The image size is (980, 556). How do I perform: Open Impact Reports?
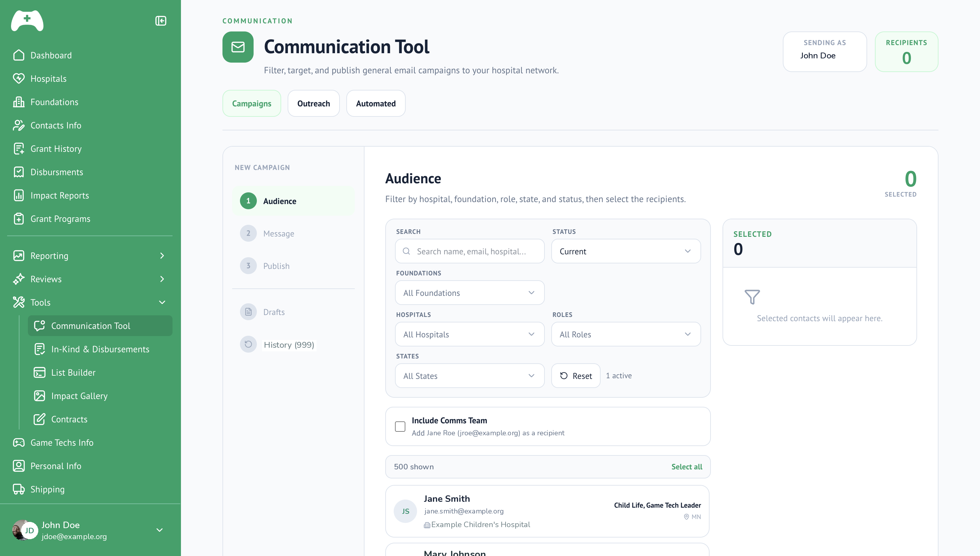click(90, 195)
